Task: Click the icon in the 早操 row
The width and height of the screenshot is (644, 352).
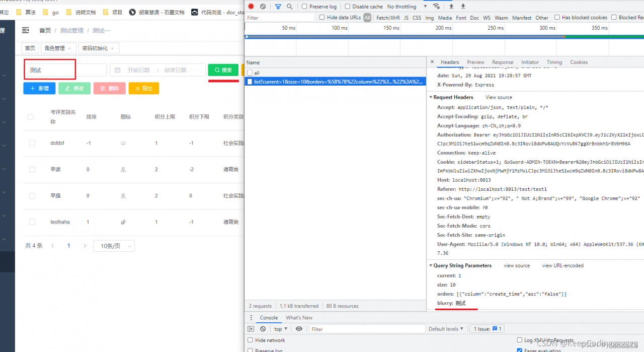Action: pyautogui.click(x=123, y=196)
